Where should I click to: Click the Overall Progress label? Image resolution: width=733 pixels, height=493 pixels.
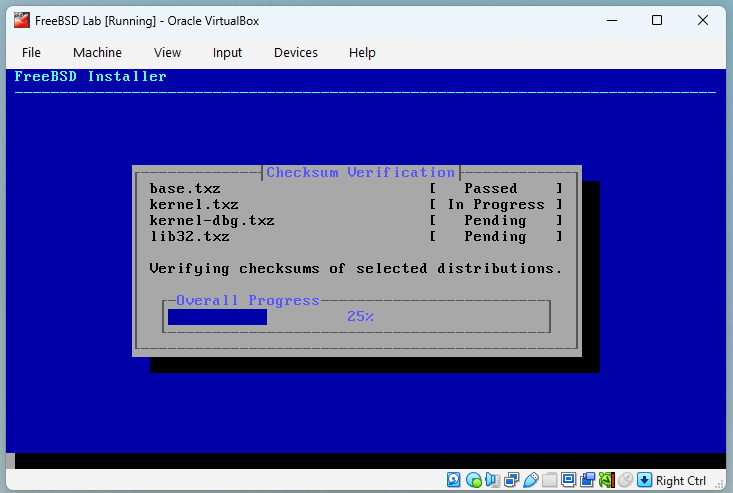(248, 300)
